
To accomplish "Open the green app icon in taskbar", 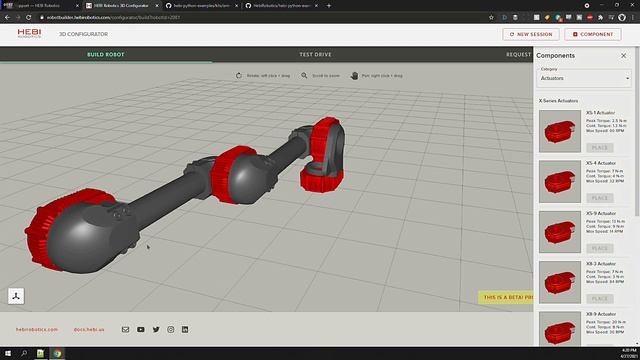I will click(40, 353).
